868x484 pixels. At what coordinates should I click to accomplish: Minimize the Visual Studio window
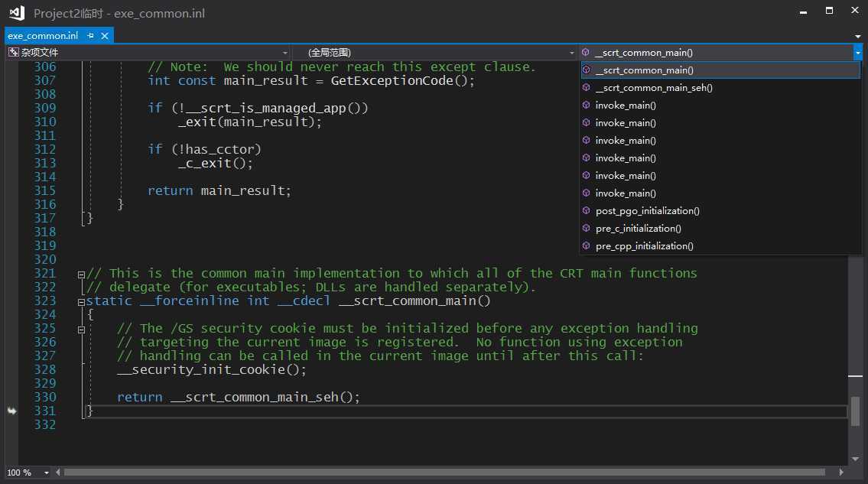click(x=803, y=11)
